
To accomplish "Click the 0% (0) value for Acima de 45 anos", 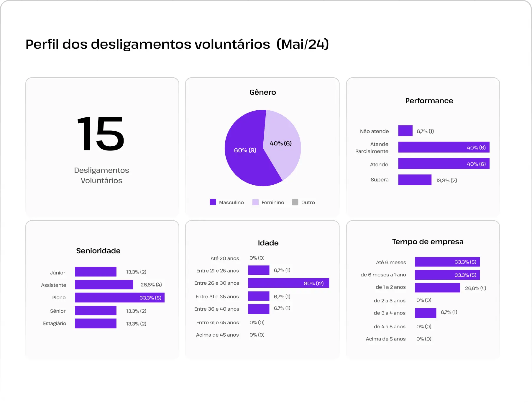I will pyautogui.click(x=257, y=335).
